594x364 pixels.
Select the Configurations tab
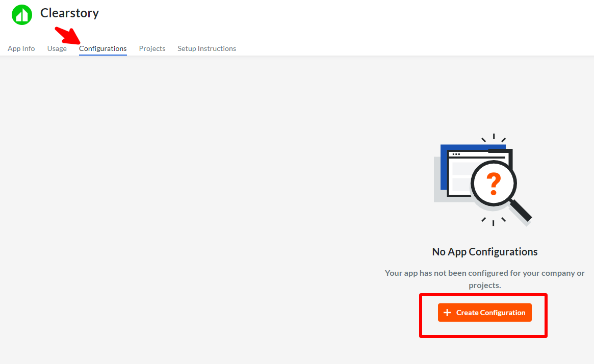click(x=102, y=48)
